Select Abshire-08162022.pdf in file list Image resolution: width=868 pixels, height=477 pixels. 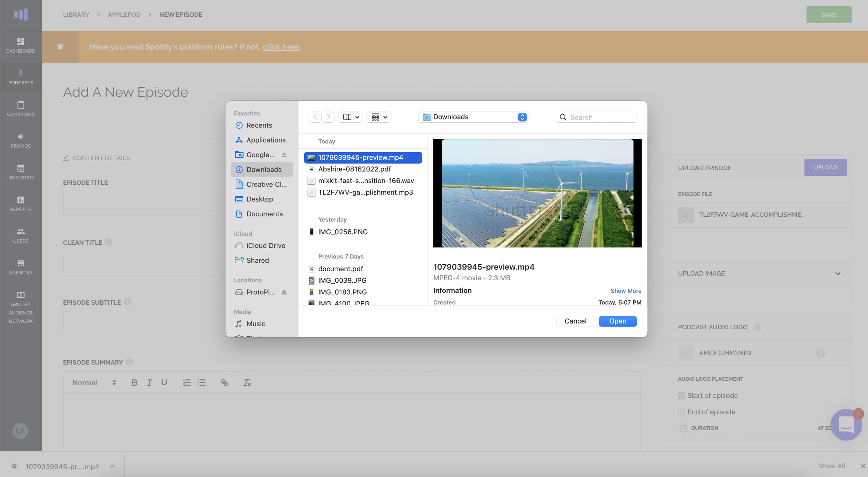tap(354, 169)
